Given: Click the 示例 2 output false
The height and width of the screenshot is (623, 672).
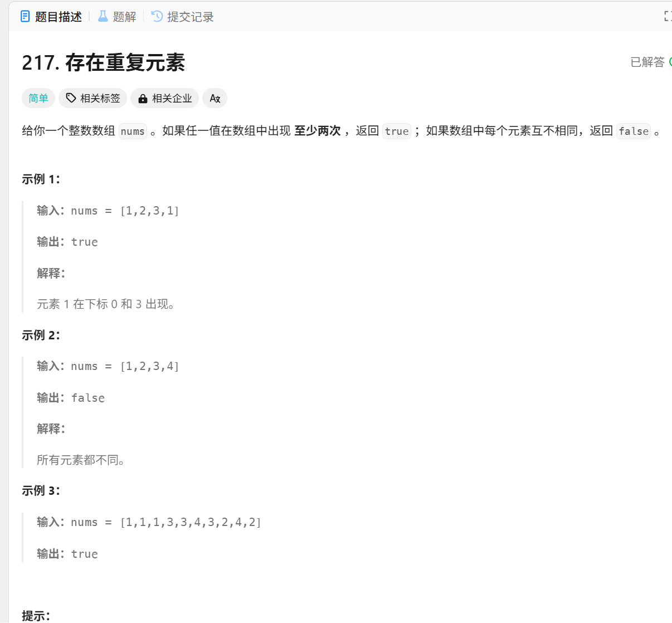Looking at the screenshot, I should [x=88, y=398].
